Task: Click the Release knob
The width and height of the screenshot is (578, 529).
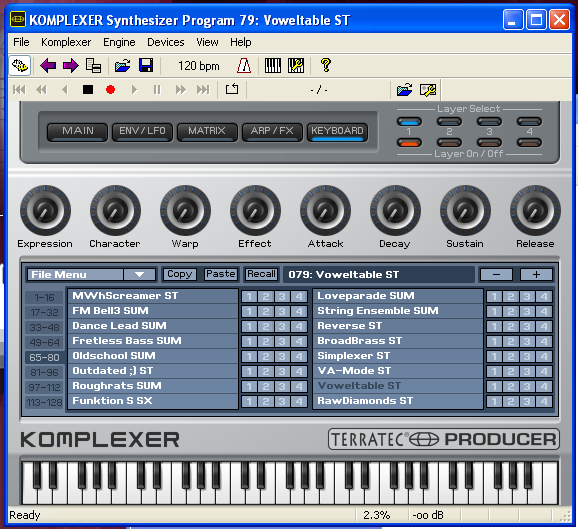Action: [x=535, y=210]
